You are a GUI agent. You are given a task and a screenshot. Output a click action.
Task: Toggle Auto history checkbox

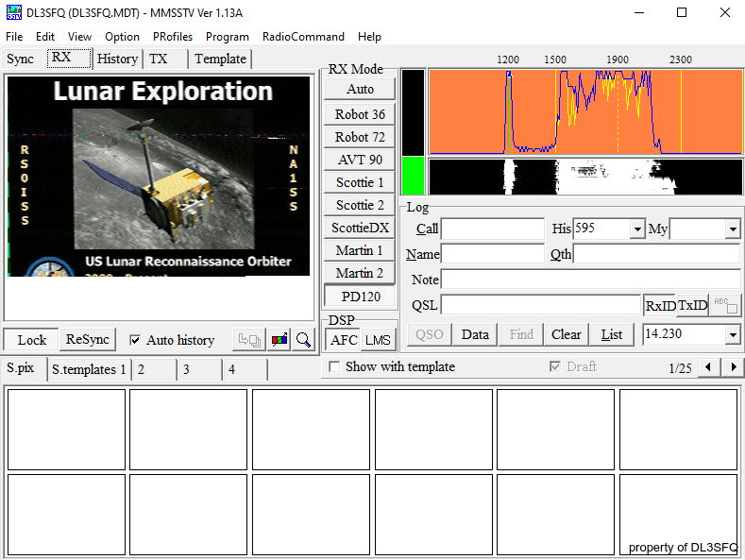pos(135,340)
